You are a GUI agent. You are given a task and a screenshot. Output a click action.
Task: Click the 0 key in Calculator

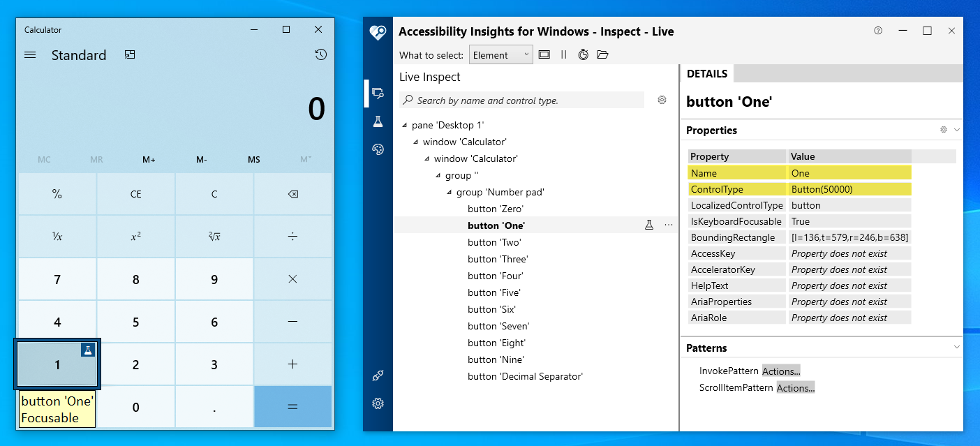[136, 407]
